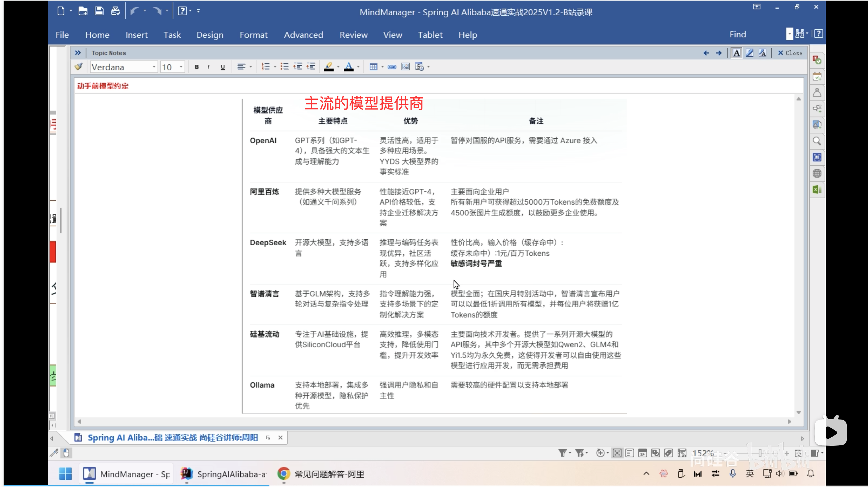Image resolution: width=868 pixels, height=487 pixels.
Task: Open the web/browser panel in right sidebar
Action: 817,173
